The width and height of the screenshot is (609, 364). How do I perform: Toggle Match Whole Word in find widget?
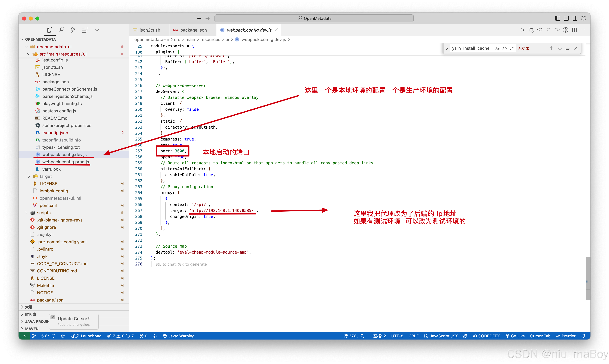coord(505,48)
